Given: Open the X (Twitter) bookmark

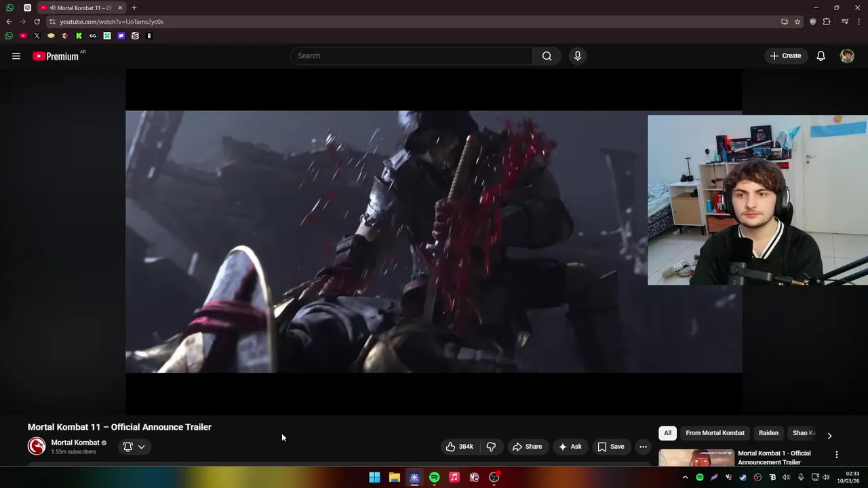Looking at the screenshot, I should point(37,36).
